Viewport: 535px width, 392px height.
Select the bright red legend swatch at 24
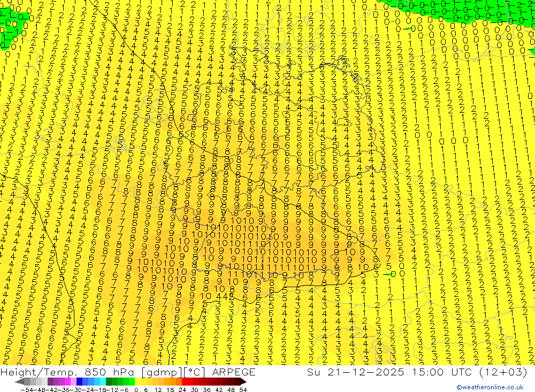pos(185,381)
